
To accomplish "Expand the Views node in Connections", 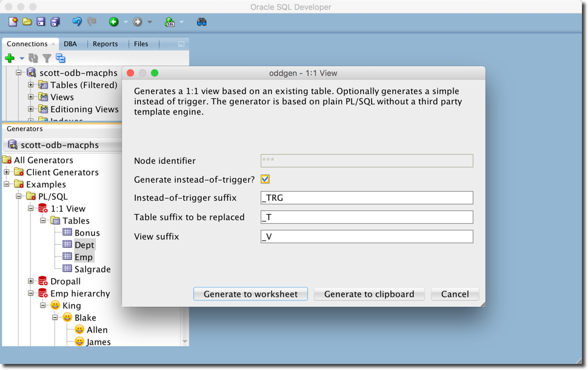I will click(x=31, y=97).
